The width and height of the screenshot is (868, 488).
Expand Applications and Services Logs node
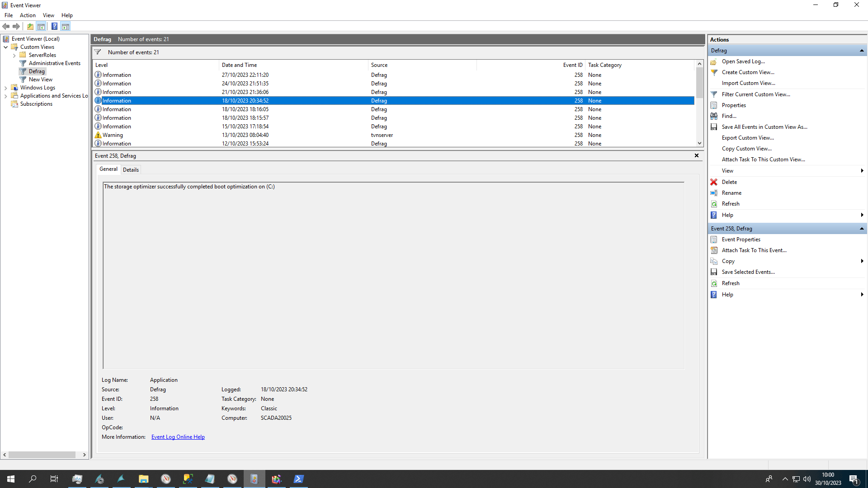coord(5,96)
